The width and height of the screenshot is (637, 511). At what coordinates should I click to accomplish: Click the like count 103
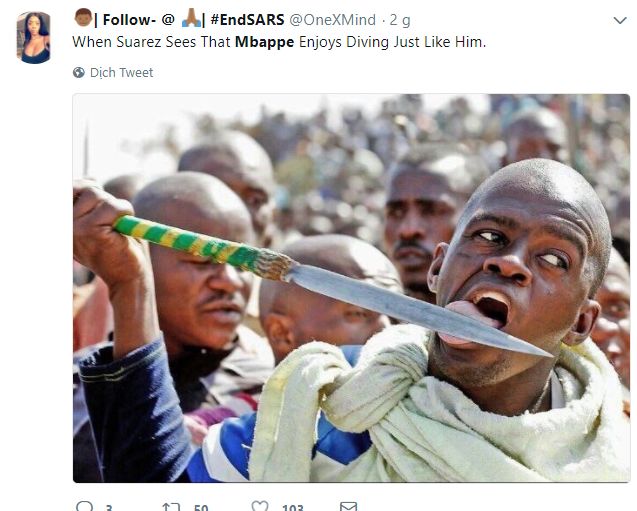[x=292, y=507]
